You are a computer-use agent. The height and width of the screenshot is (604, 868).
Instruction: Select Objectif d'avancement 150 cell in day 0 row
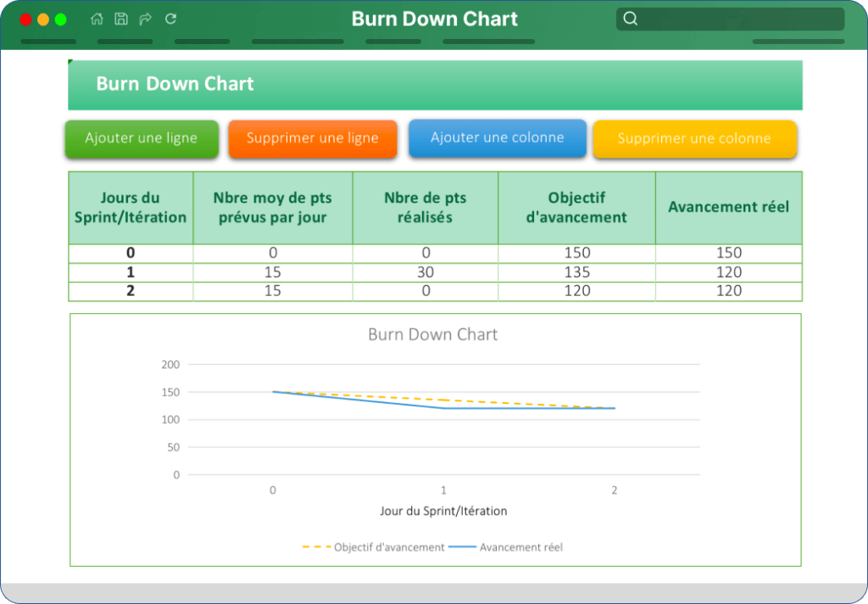[576, 254]
